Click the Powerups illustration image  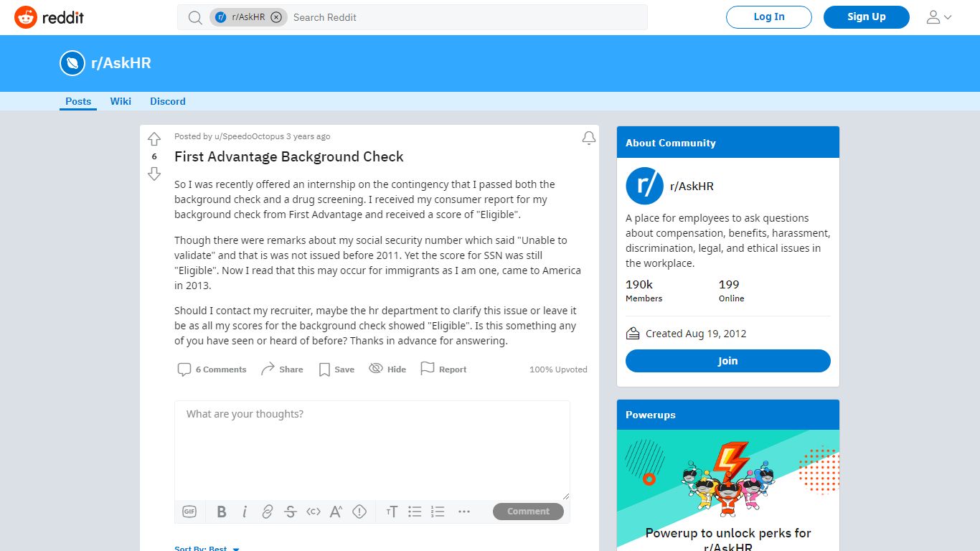727,477
